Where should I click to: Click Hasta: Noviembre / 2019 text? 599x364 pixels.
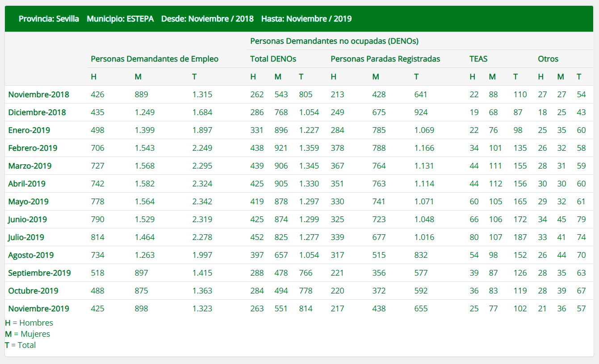coord(306,19)
